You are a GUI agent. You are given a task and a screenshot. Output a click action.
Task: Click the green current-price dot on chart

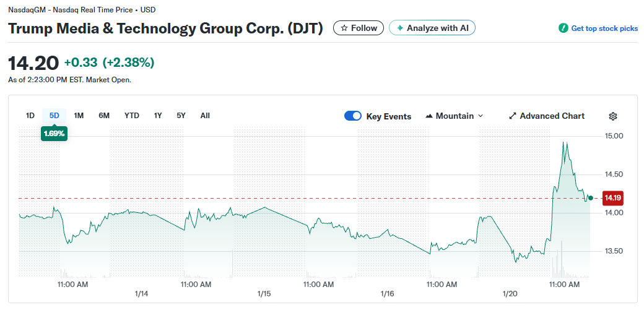[591, 198]
